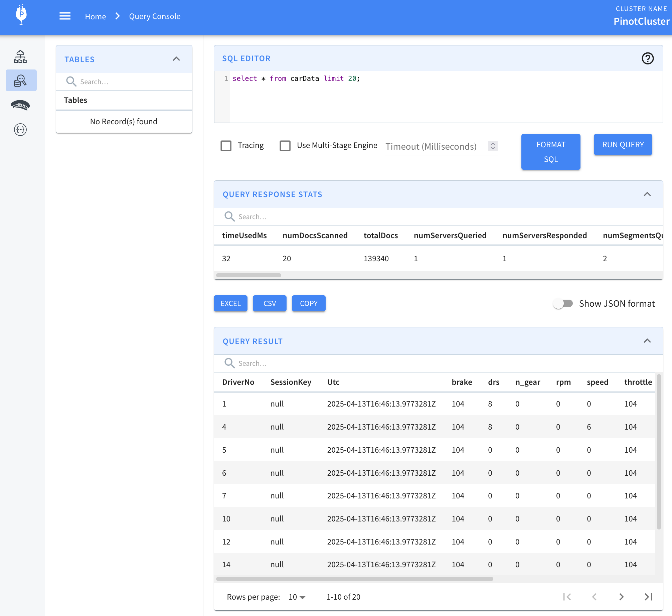Screen dimensions: 672x616
Task: Go to first page of results
Action: pyautogui.click(x=567, y=597)
